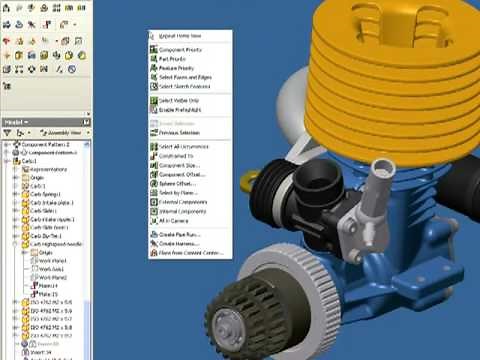Select Mate:14 constraint in the tree
Viewport: 480px width, 360px height.
pos(48,286)
